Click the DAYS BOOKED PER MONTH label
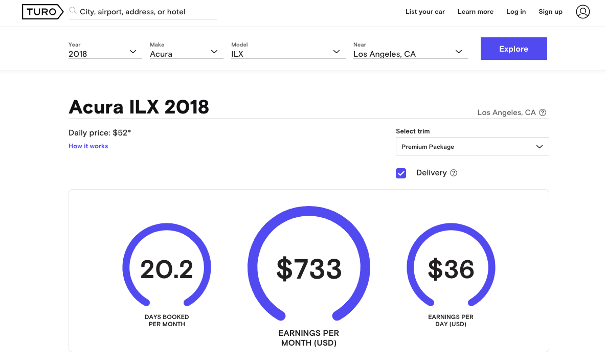This screenshot has width=606, height=364. pyautogui.click(x=167, y=321)
